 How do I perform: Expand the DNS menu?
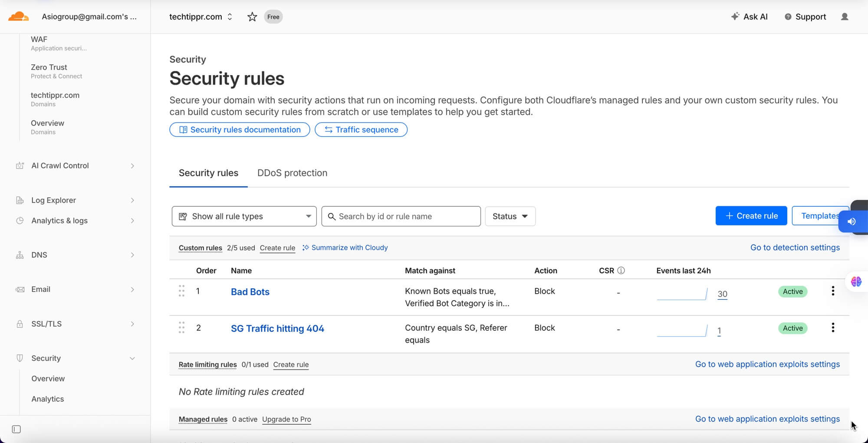(x=132, y=255)
